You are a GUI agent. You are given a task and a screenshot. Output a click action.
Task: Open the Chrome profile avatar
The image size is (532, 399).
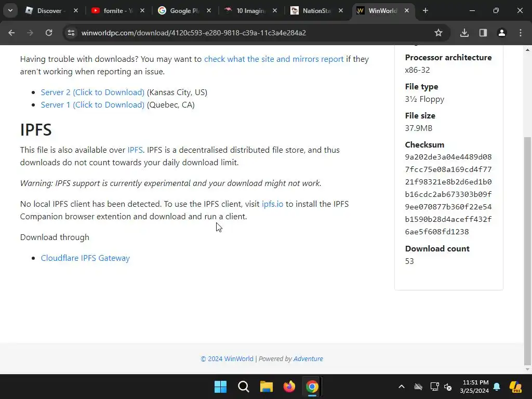[x=502, y=33]
